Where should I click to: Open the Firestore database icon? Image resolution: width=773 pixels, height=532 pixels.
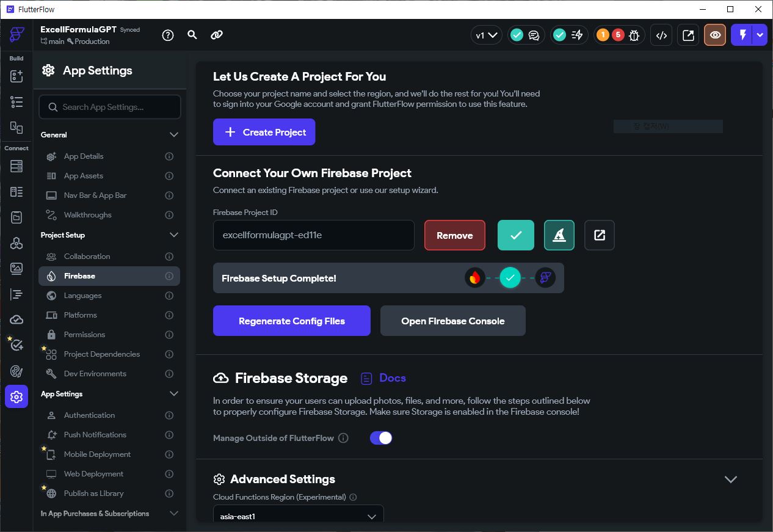point(16,166)
